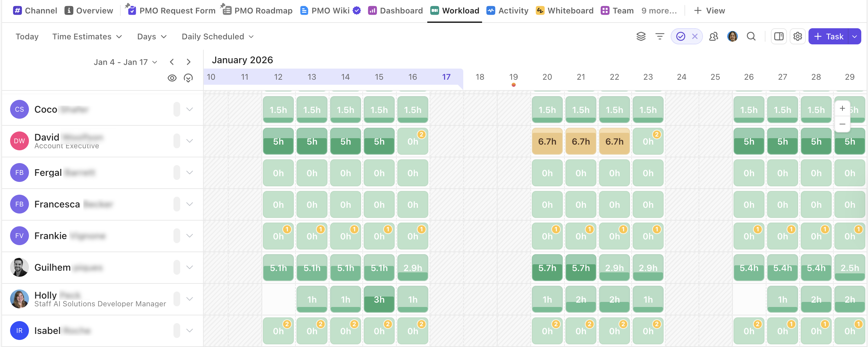Click the Today button
The width and height of the screenshot is (868, 347).
(x=27, y=36)
